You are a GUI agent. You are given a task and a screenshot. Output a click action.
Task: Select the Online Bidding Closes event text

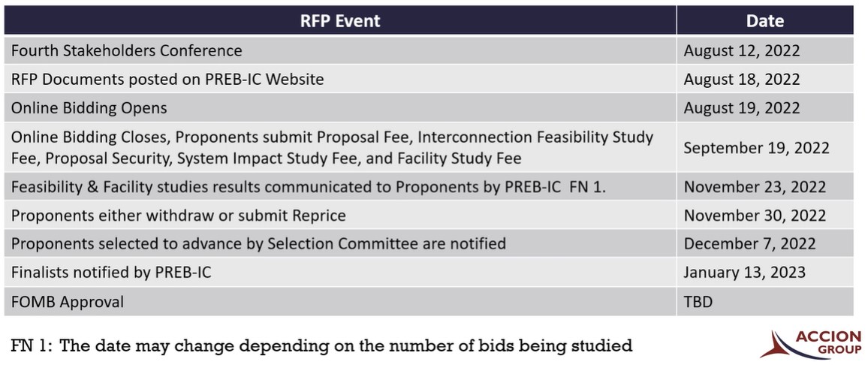click(332, 147)
